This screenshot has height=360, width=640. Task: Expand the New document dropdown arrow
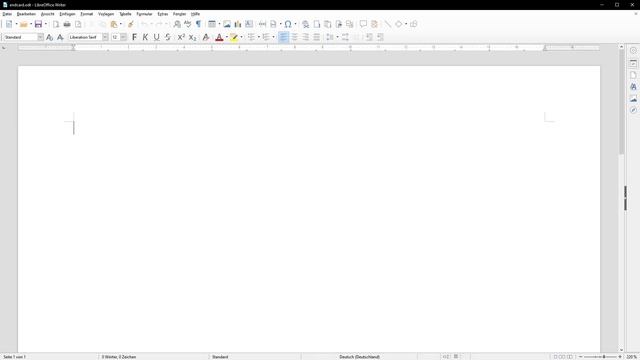coord(16,24)
